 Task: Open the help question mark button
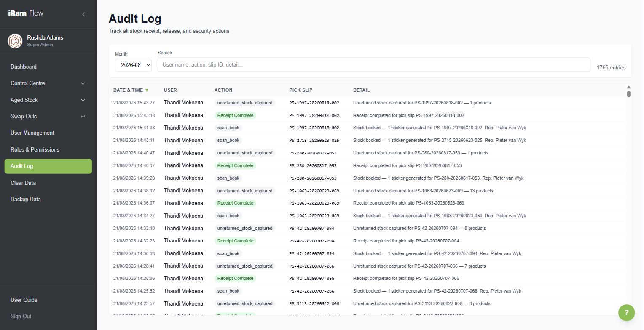point(626,312)
